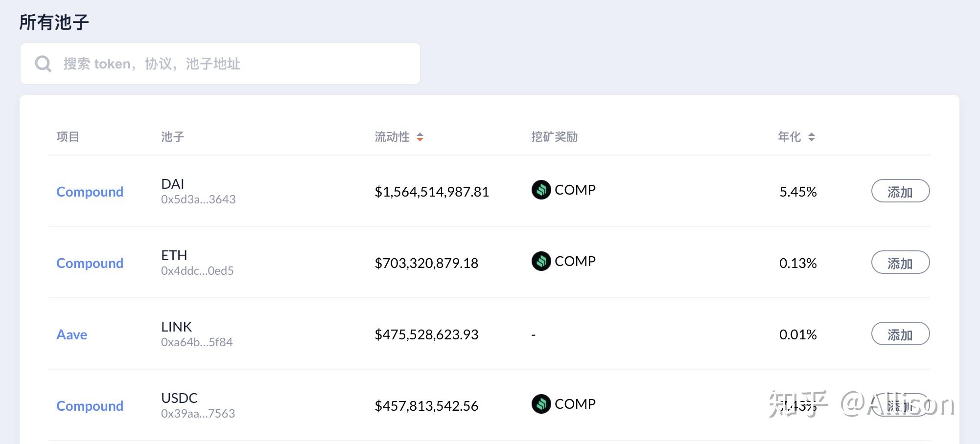Add the Aave LINK pool
This screenshot has width=980, height=444.
[x=900, y=333]
